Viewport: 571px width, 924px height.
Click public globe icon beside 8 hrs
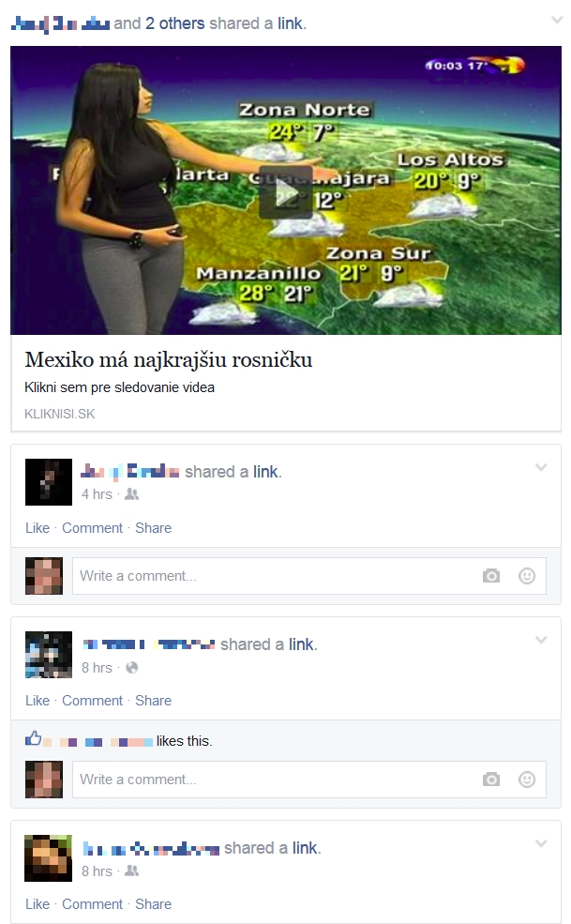[x=132, y=668]
